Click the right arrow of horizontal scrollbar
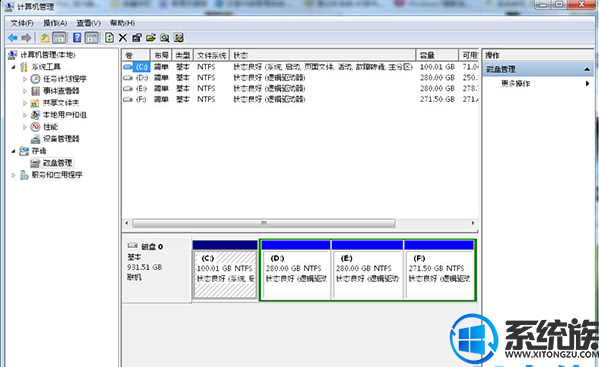This screenshot has height=367, width=599. 473,223
